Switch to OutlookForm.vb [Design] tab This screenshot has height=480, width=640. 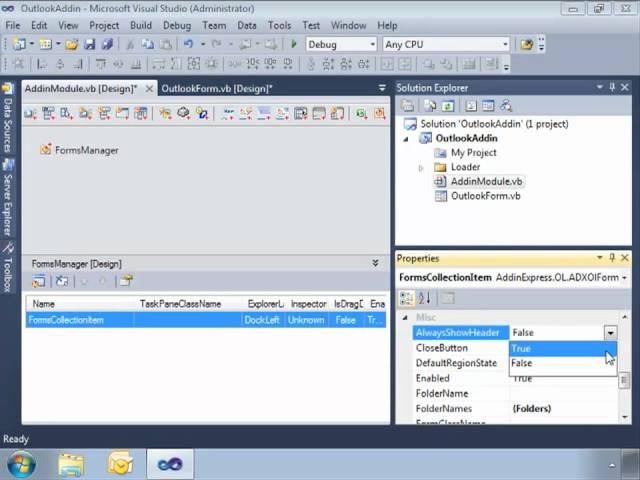[217, 89]
